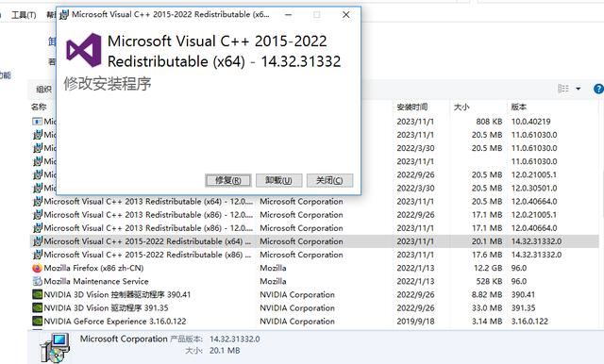The width and height of the screenshot is (604, 364).
Task: Sort by 大小 column header
Action: 461,107
